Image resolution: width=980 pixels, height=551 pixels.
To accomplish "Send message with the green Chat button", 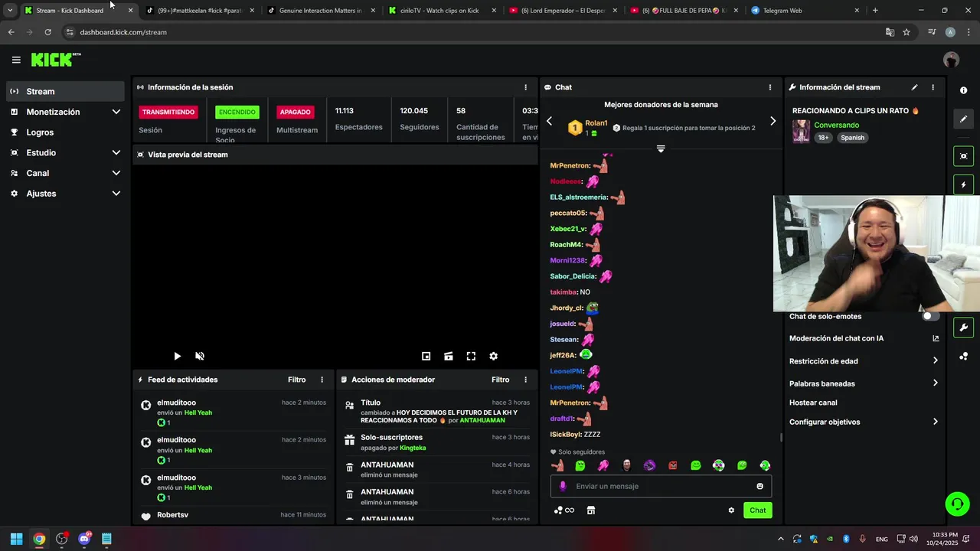I will point(757,510).
